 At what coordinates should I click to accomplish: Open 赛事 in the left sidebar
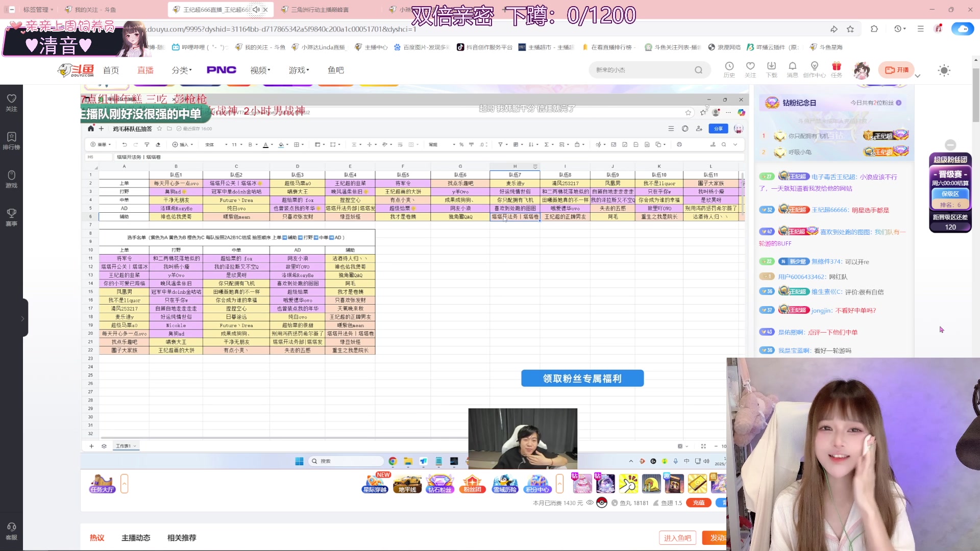click(x=11, y=217)
